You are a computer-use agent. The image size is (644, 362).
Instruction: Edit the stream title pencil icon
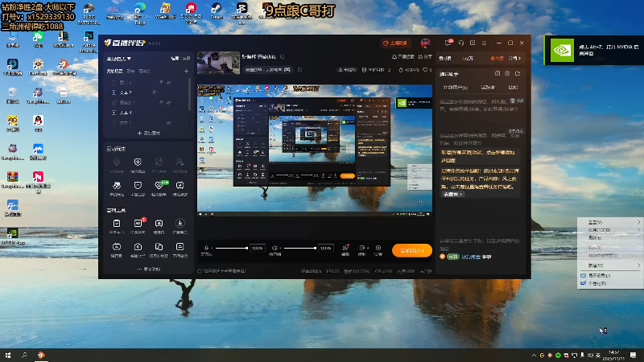point(283,56)
